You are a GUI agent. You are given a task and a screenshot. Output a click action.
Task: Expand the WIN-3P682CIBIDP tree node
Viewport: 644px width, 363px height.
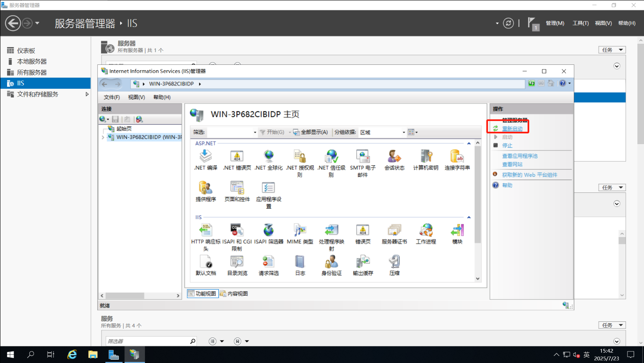point(103,137)
